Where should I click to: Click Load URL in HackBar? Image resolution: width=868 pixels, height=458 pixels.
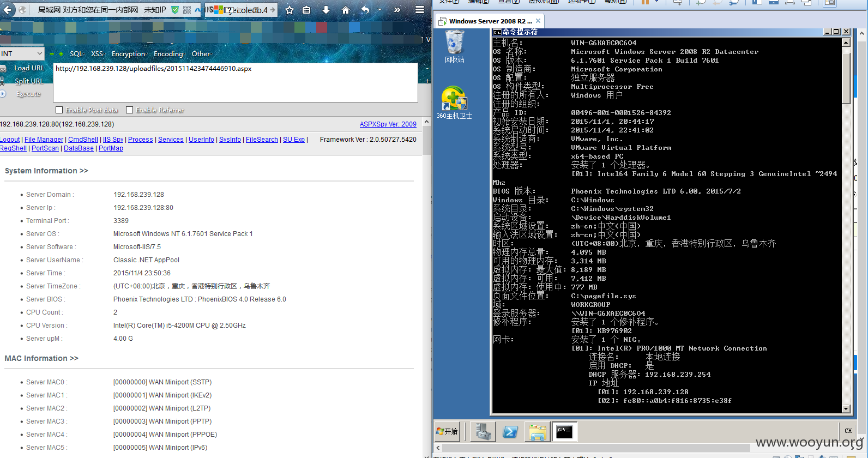[29, 68]
